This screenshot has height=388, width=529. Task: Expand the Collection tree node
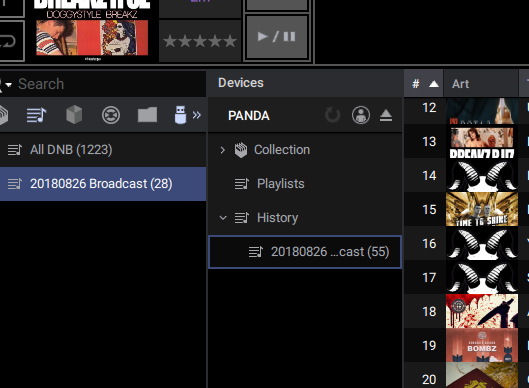(222, 150)
